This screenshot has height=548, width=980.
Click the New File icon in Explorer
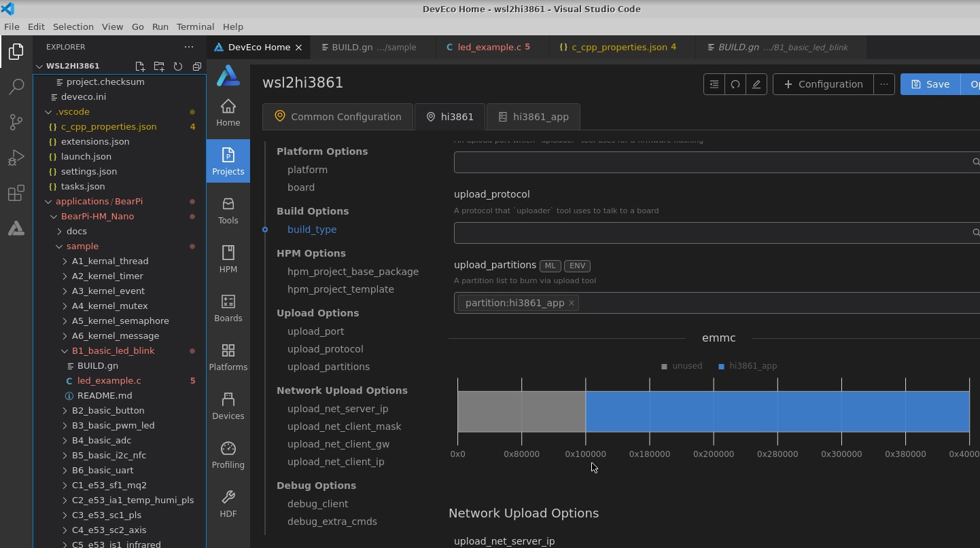tap(140, 67)
